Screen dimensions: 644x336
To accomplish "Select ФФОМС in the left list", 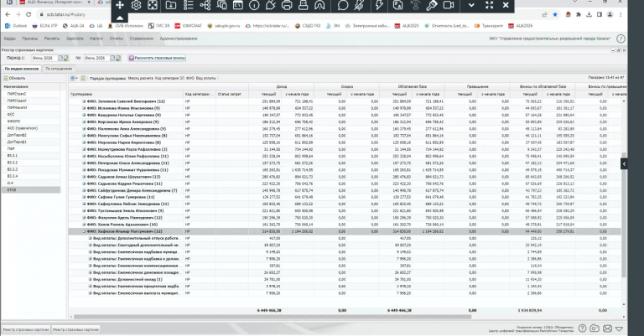I will (x=31, y=121).
